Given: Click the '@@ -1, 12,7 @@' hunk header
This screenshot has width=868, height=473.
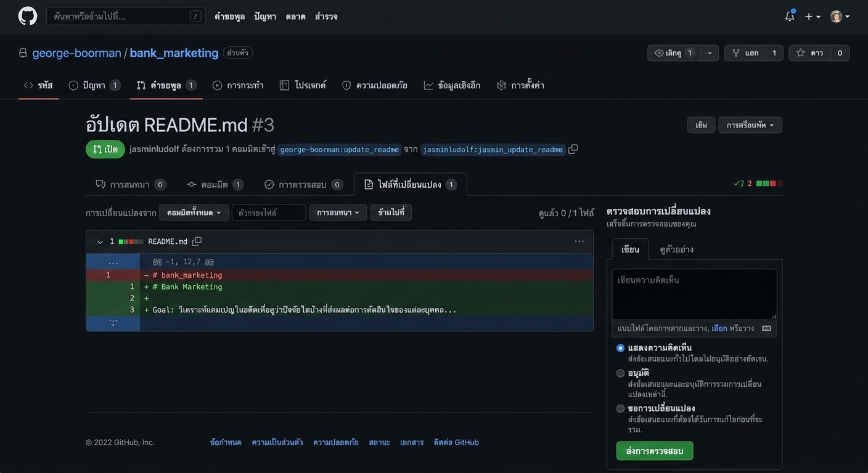Looking at the screenshot, I should pyautogui.click(x=183, y=262).
